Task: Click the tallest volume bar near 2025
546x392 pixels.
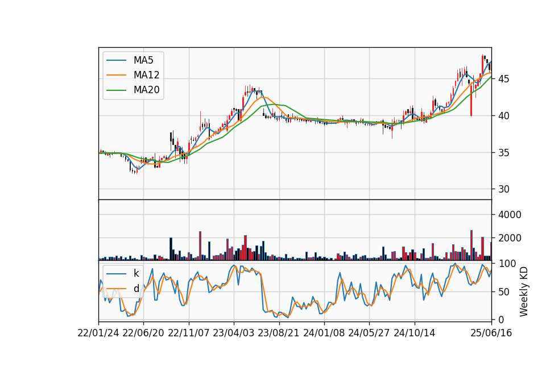Action: pos(471,245)
